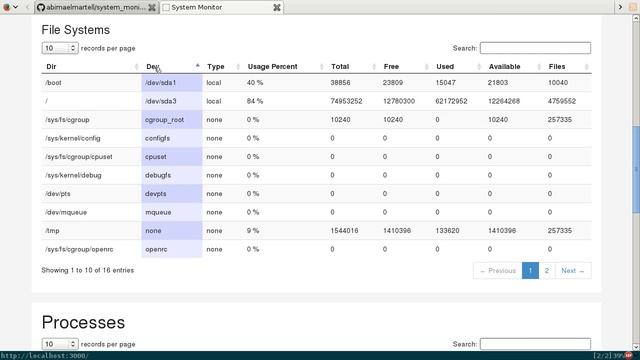Click the 40 % usage value
This screenshot has height=360, width=640.
pyautogui.click(x=255, y=83)
